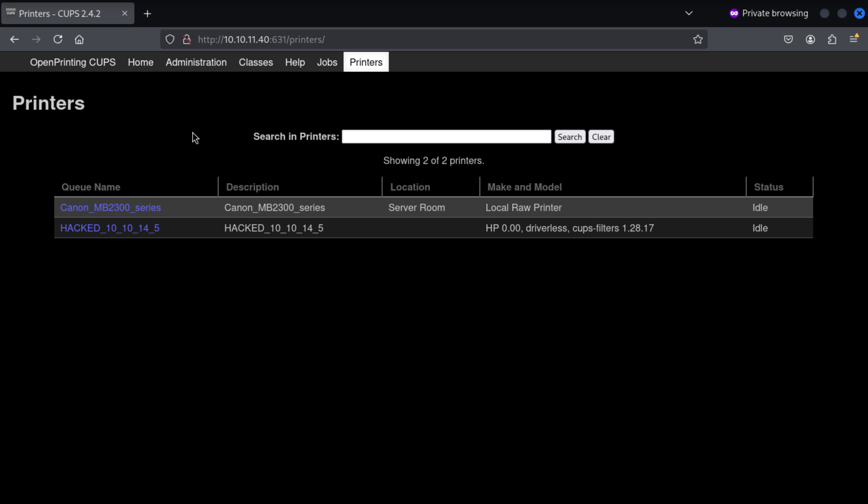Bookmark this page with the star icon
The width and height of the screenshot is (868, 504).
pos(698,39)
